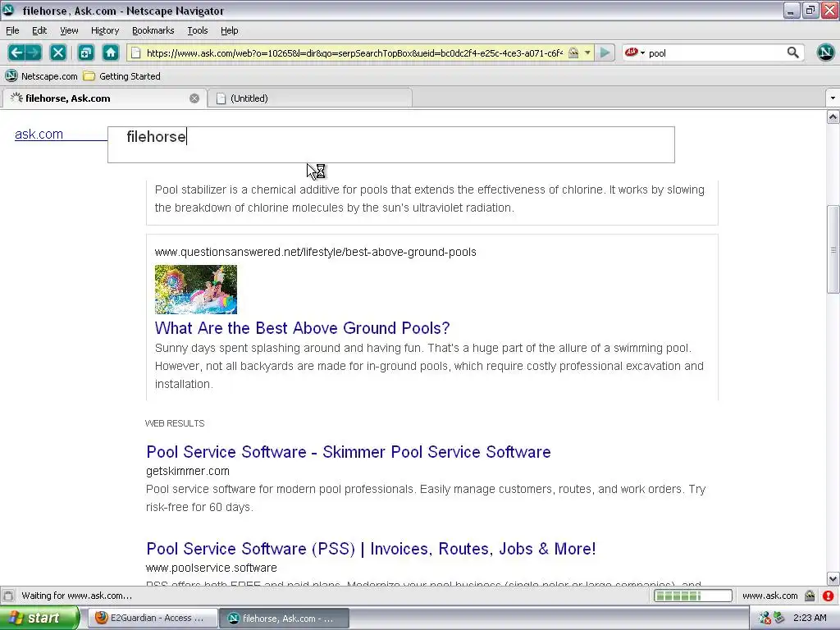
Task: Click the status bar lock security icon
Action: point(810,596)
